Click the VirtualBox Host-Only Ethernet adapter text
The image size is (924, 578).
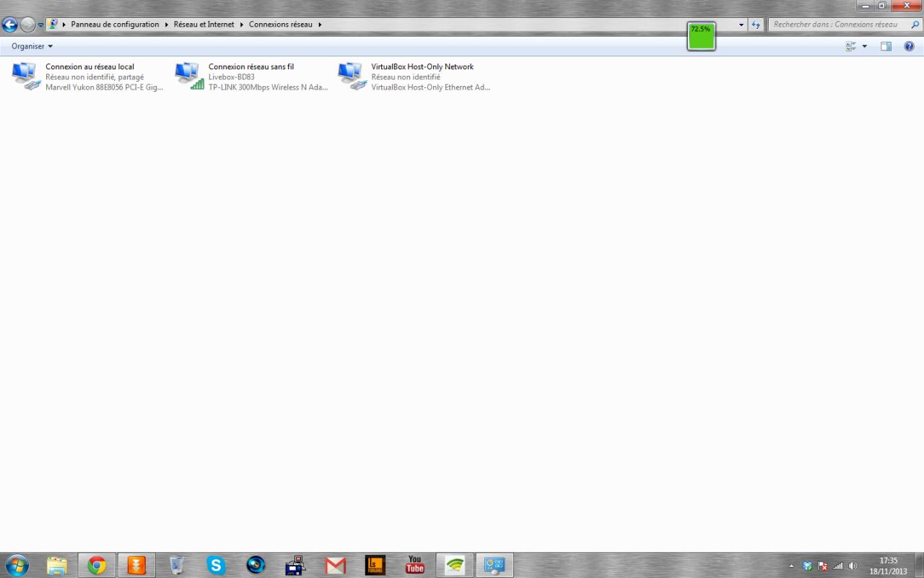pos(431,87)
